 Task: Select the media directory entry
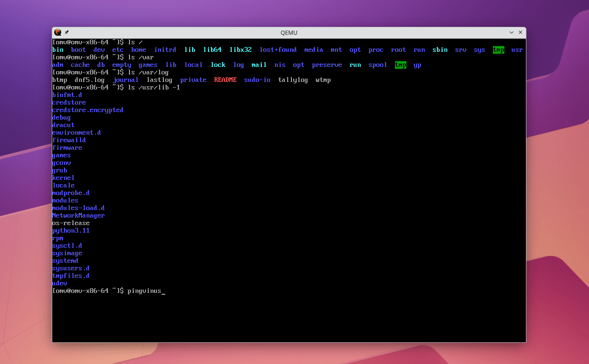(314, 50)
